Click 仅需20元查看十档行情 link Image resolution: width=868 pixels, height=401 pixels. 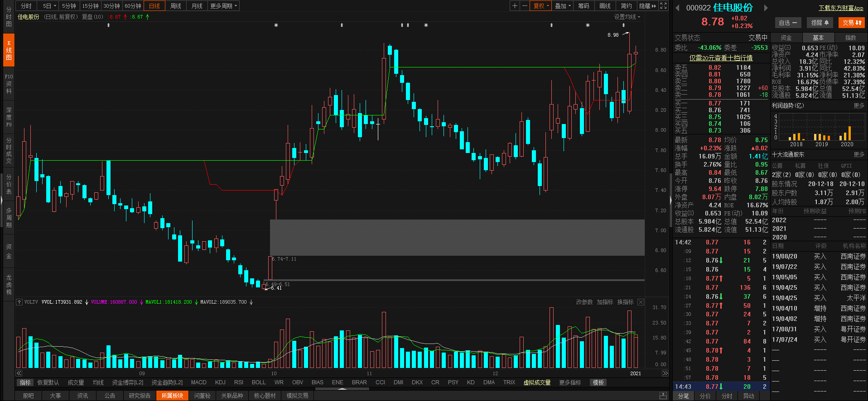point(721,58)
